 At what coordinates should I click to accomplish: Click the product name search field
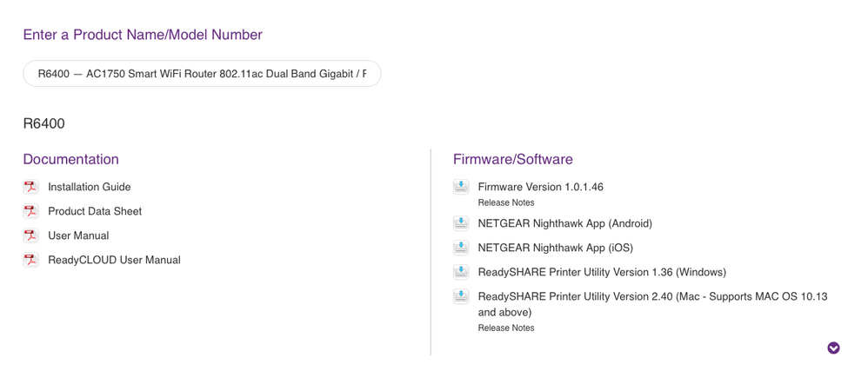pos(202,74)
